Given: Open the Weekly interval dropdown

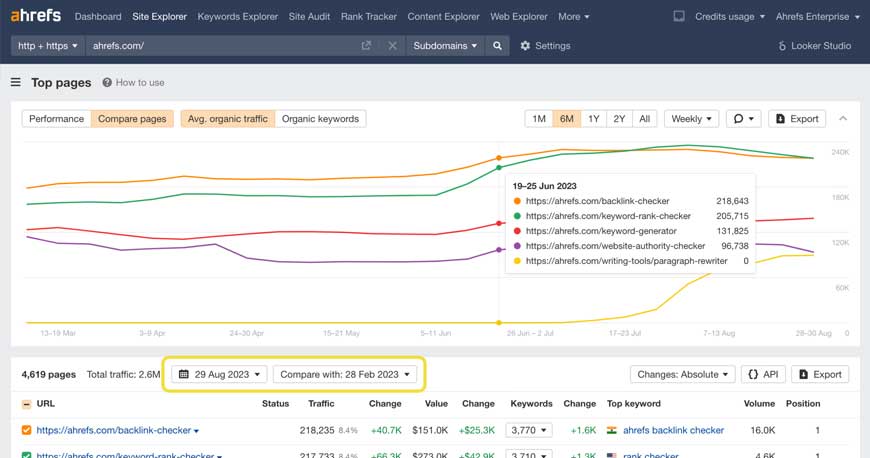Looking at the screenshot, I should click(691, 119).
